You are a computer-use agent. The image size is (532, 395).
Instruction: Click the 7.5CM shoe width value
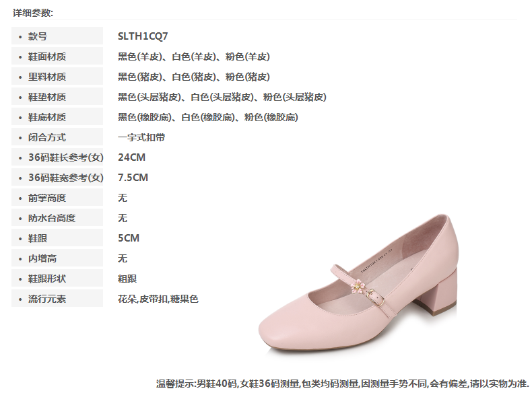(x=133, y=178)
